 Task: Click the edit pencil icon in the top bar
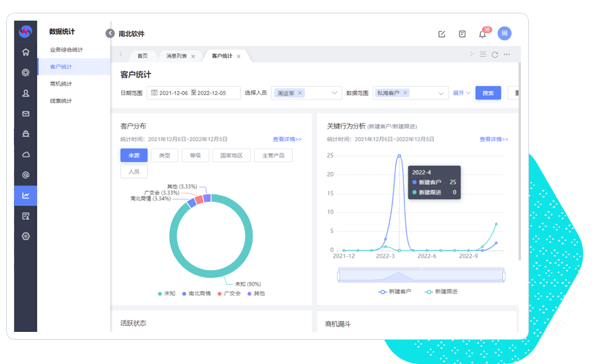(x=442, y=34)
